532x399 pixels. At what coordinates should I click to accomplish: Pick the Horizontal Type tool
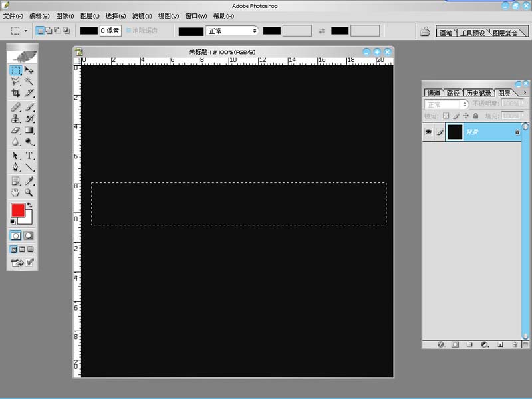29,156
